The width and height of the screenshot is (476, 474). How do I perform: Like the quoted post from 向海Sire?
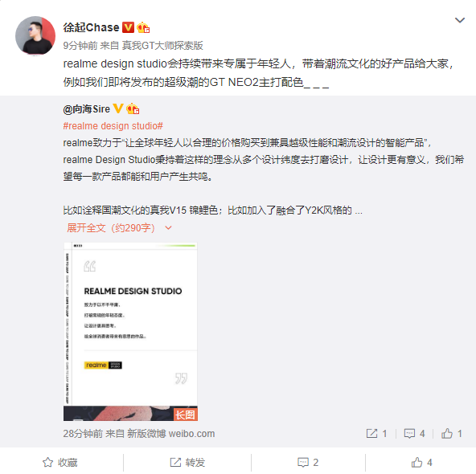click(446, 433)
